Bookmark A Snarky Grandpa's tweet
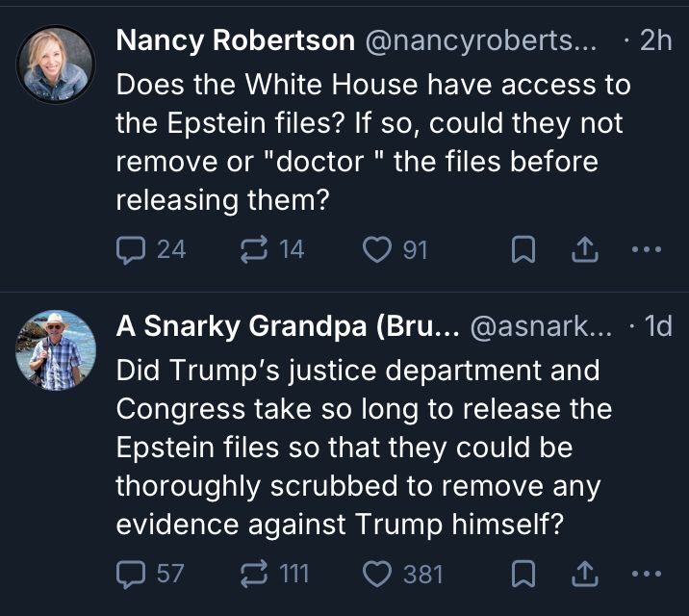689x616 pixels. coord(523,575)
